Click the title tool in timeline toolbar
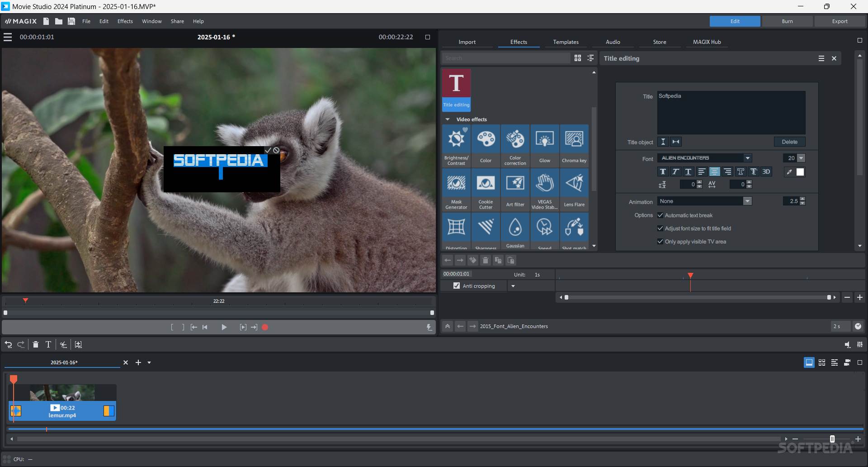 48,345
